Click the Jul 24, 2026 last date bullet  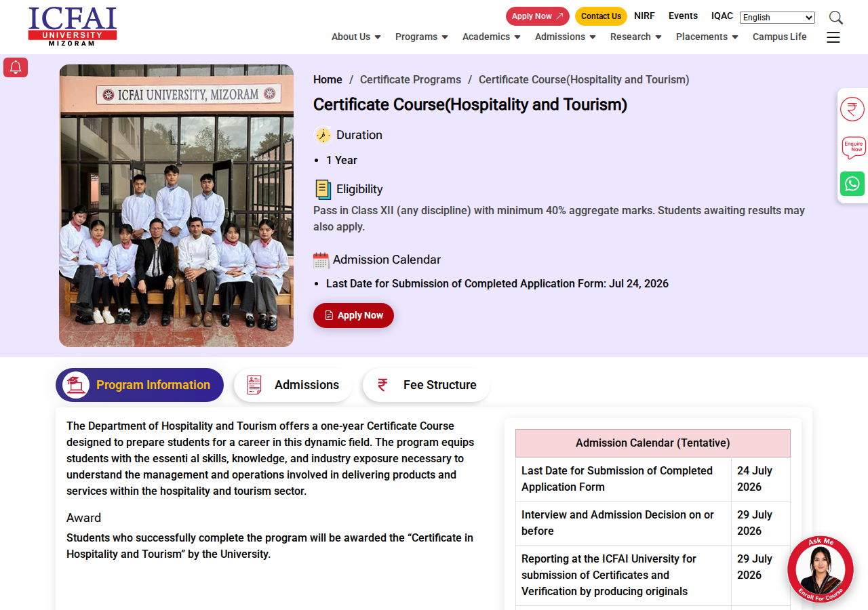click(x=497, y=283)
